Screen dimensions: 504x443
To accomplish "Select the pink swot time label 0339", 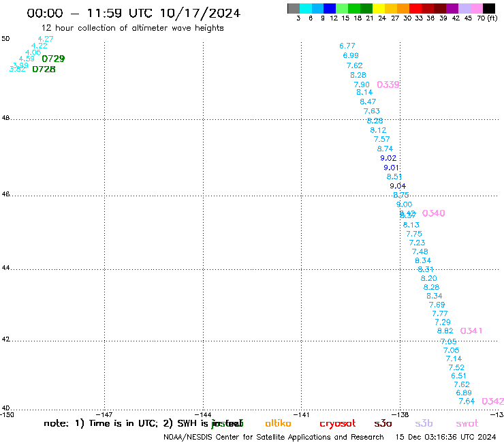I will pos(388,85).
